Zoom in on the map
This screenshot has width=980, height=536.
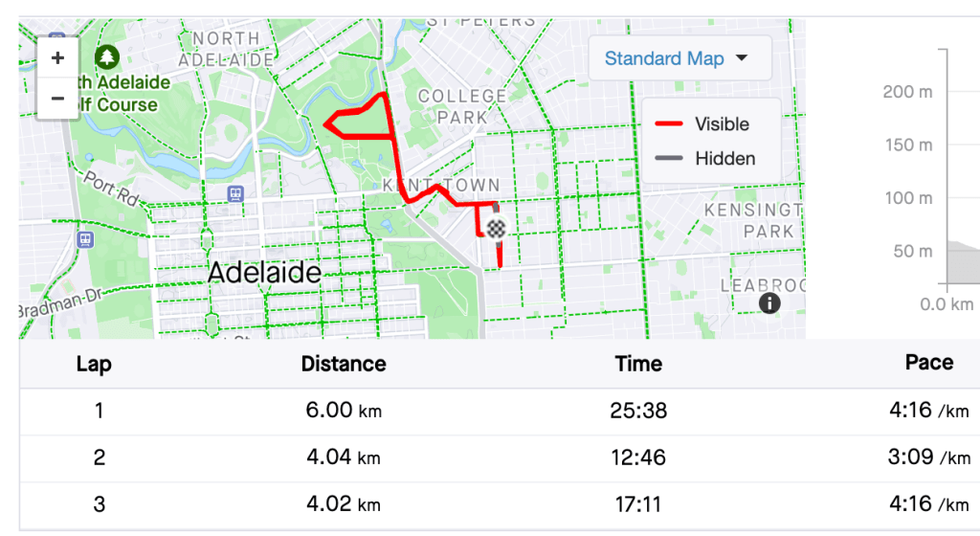coord(57,58)
